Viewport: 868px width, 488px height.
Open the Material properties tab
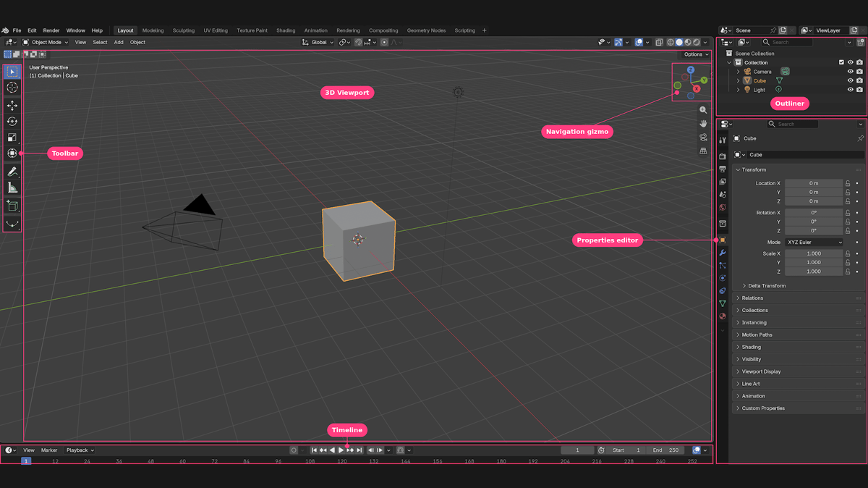coord(722,316)
